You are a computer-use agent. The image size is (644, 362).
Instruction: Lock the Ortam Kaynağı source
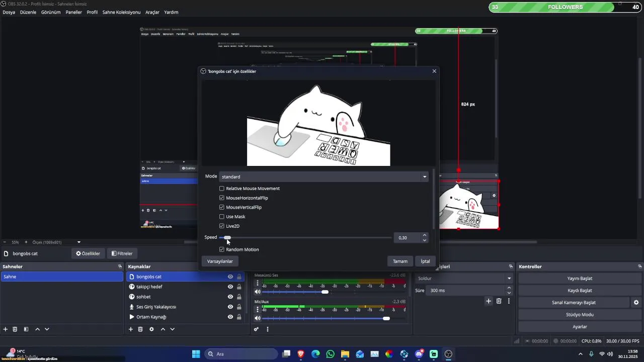(x=239, y=317)
